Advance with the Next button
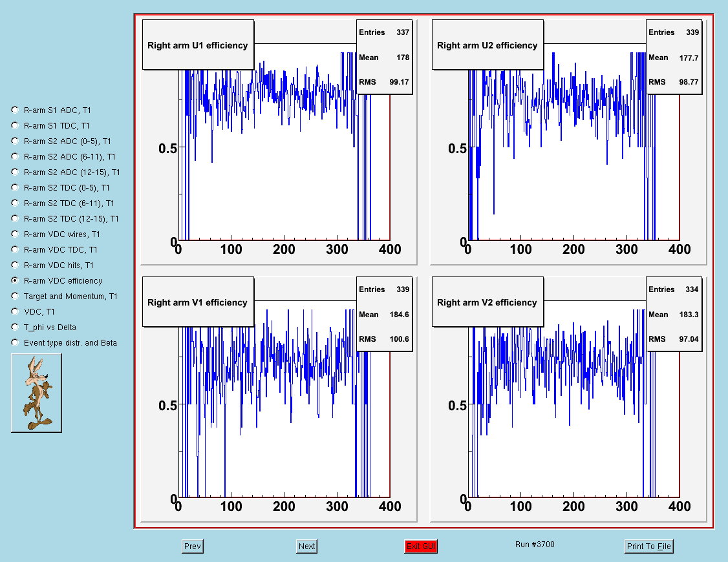 307,546
